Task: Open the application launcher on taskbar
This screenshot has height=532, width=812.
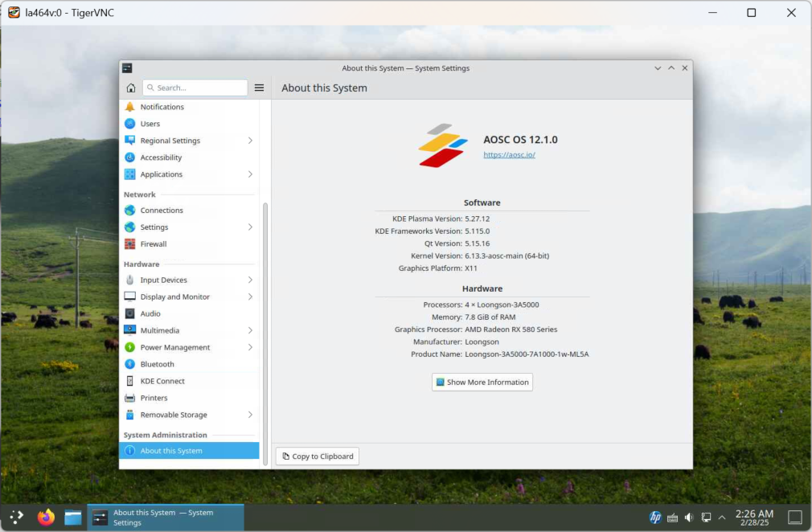Action: 17,517
